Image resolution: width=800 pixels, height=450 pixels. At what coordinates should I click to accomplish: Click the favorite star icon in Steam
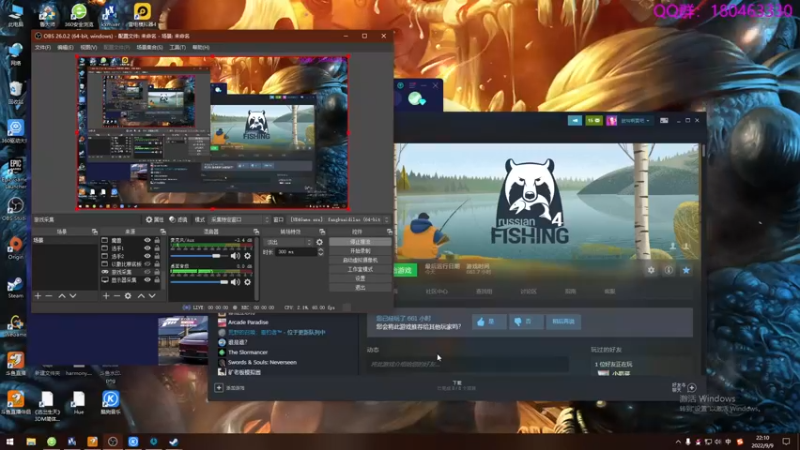686,270
